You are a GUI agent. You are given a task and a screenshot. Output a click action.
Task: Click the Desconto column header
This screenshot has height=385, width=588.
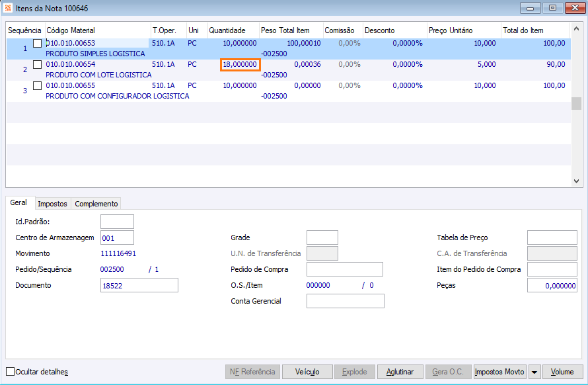(x=395, y=30)
